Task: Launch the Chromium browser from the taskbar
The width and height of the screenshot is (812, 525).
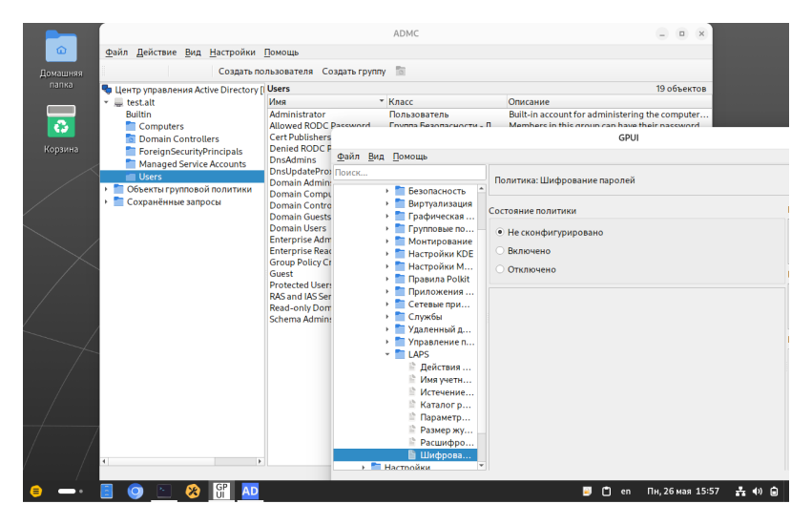Action: coord(135,491)
